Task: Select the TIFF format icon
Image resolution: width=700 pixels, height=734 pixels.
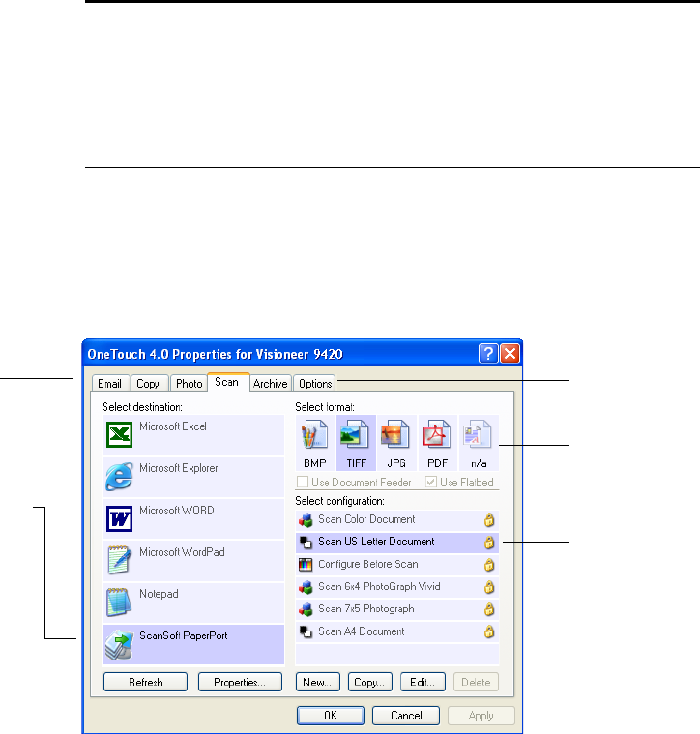Action: pos(355,436)
